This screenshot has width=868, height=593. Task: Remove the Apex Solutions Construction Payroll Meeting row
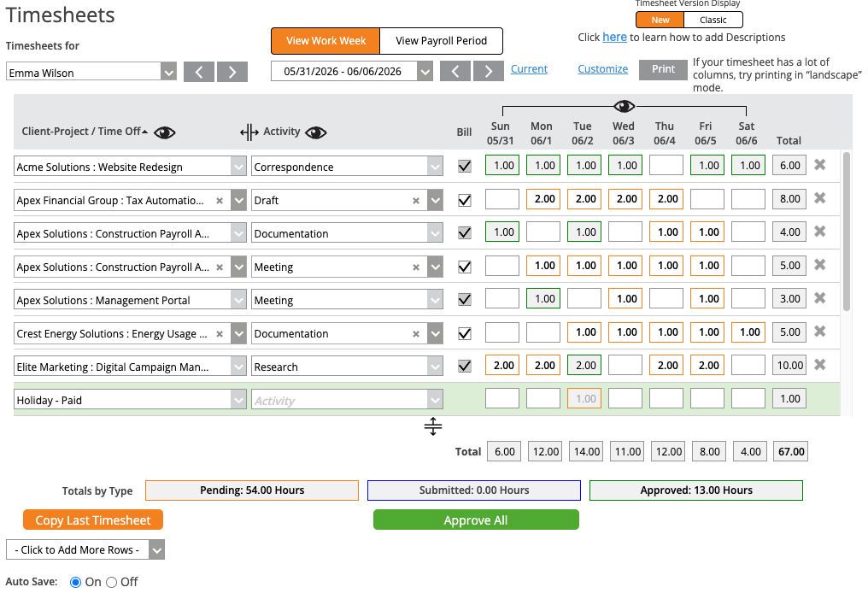point(820,265)
